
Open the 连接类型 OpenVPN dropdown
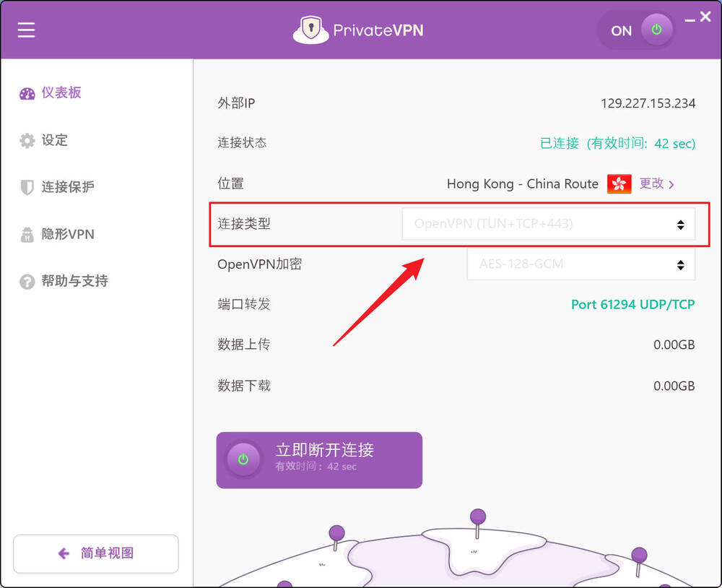549,224
